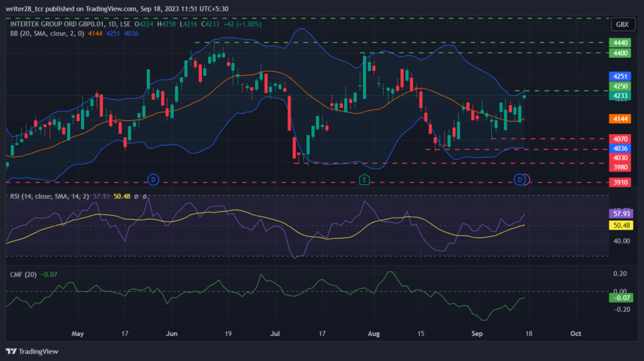
Task: Click the 3980 red support label
Action: pos(619,167)
